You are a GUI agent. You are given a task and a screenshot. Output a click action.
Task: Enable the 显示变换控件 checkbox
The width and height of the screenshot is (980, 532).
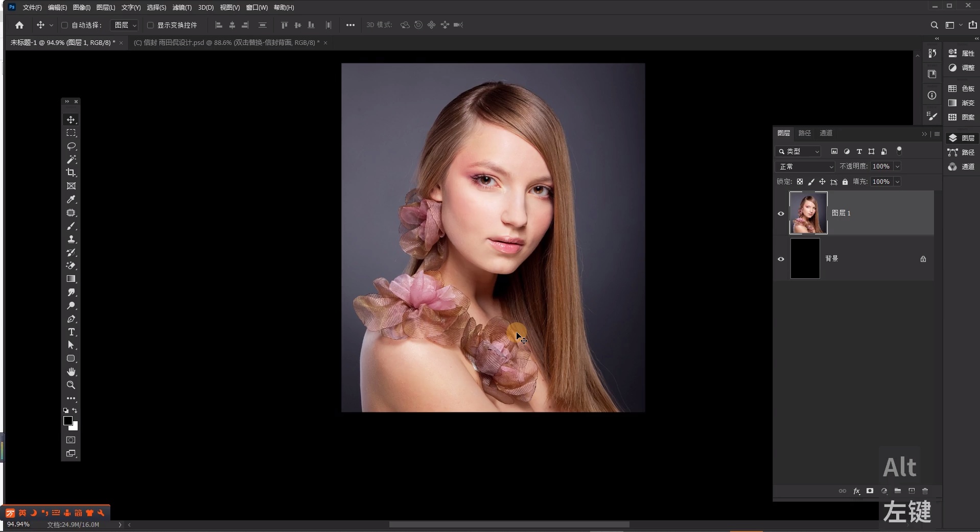point(151,25)
